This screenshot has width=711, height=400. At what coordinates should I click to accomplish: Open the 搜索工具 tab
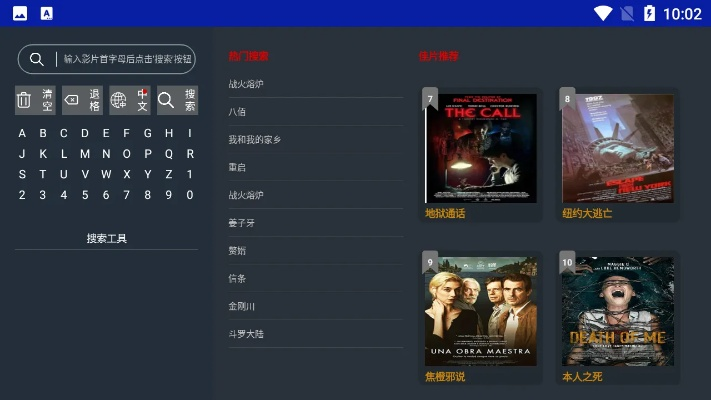pyautogui.click(x=107, y=238)
